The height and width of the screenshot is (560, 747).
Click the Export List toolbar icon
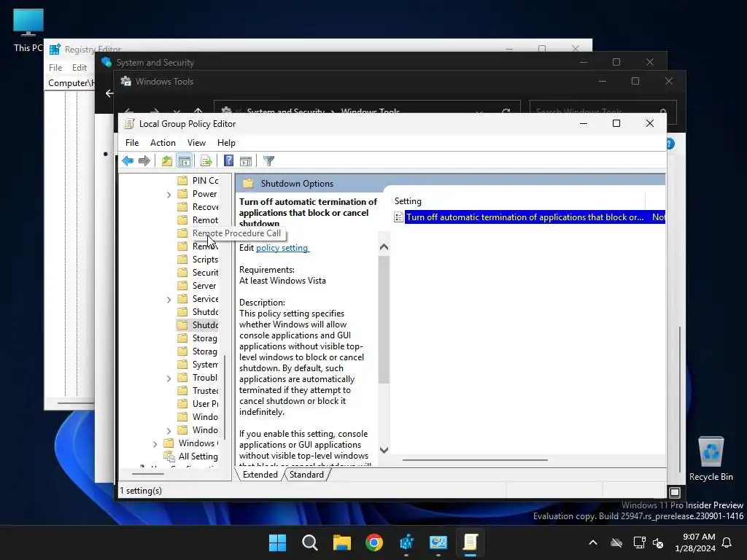pyautogui.click(x=206, y=161)
